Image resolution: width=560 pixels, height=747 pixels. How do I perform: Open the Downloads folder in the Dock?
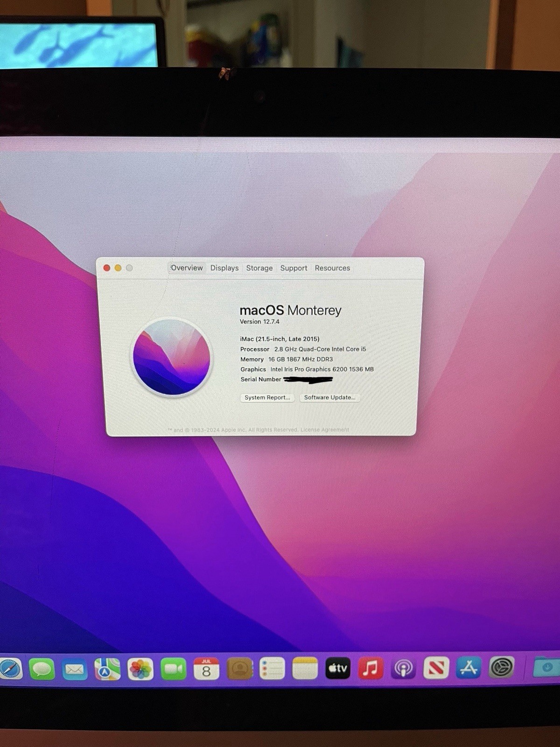(547, 667)
